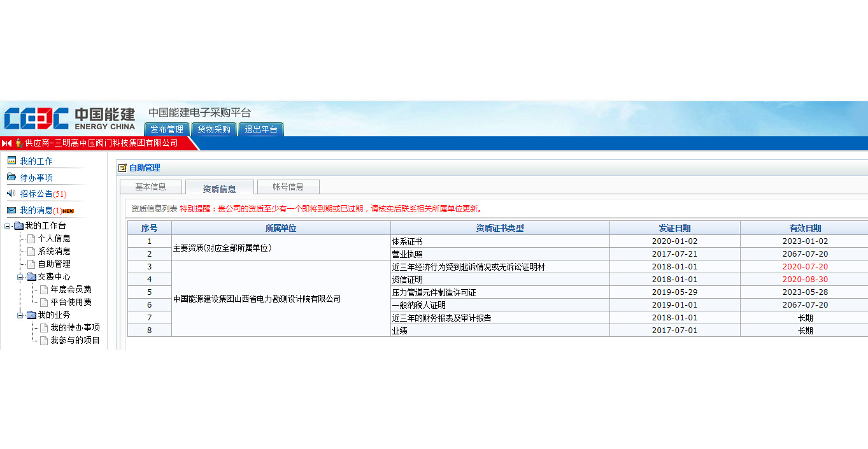Click the 中国能建电子采购平台 platform title

(199, 113)
